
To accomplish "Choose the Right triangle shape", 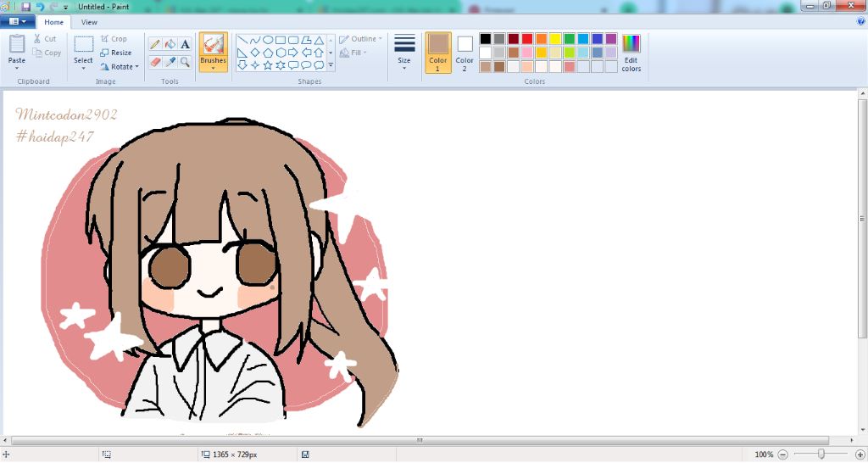I will pos(242,53).
